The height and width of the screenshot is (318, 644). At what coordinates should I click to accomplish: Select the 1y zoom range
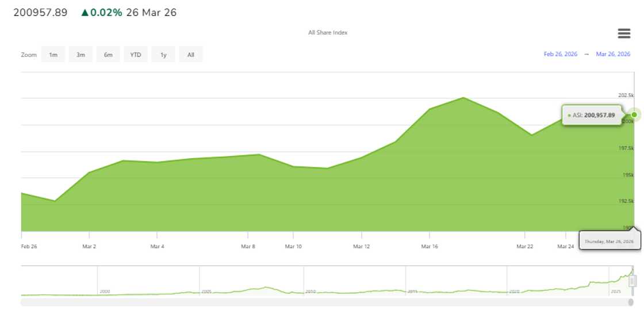163,55
